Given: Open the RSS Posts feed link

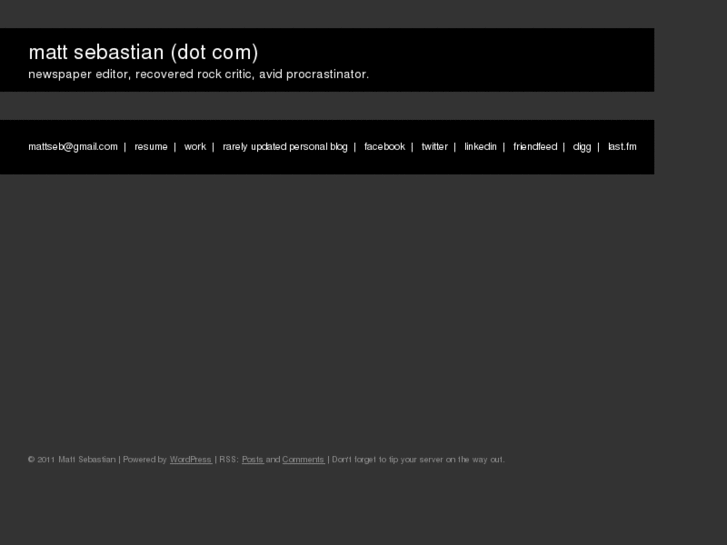Looking at the screenshot, I should tap(253, 460).
